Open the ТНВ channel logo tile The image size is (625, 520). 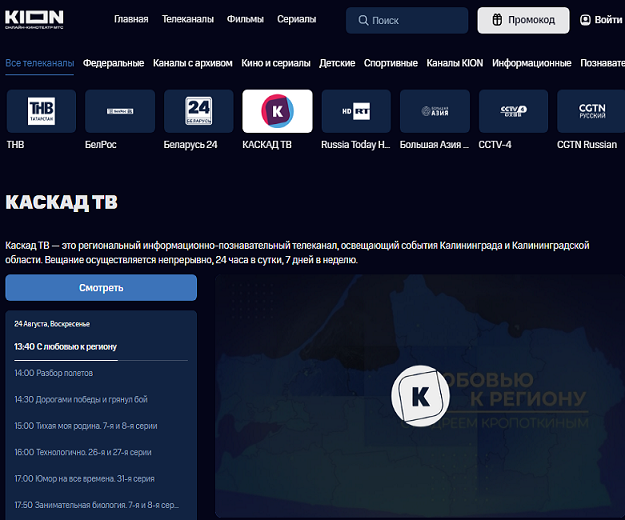(x=41, y=111)
